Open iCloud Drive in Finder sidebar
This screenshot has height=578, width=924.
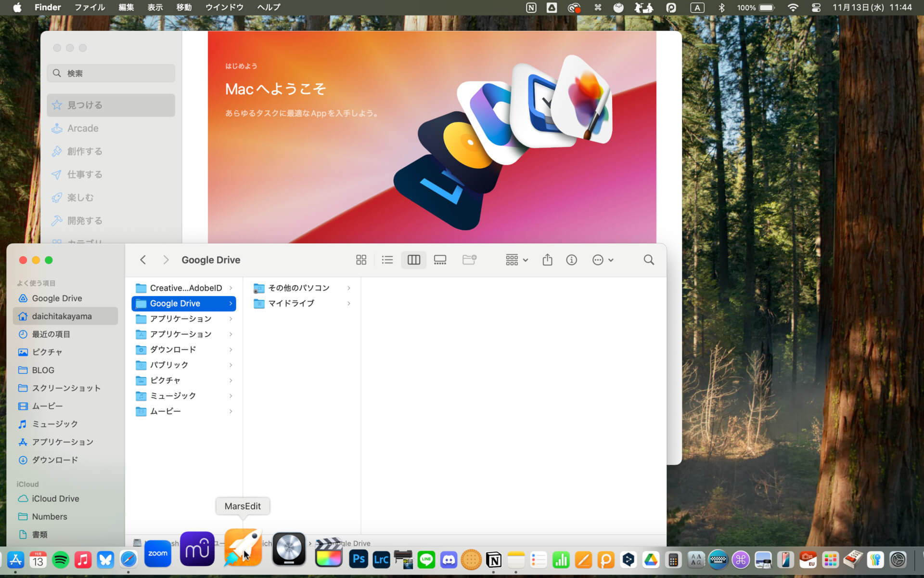(x=65, y=499)
